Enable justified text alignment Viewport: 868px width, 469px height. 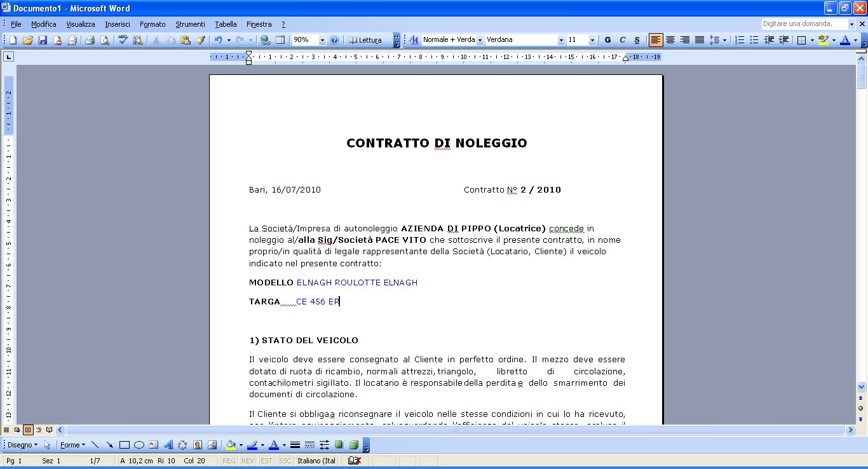tap(699, 40)
